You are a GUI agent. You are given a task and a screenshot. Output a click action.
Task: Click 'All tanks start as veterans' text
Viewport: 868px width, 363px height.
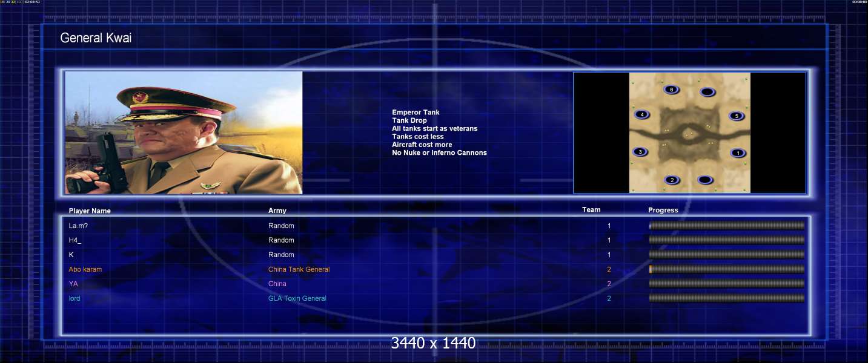(x=434, y=128)
